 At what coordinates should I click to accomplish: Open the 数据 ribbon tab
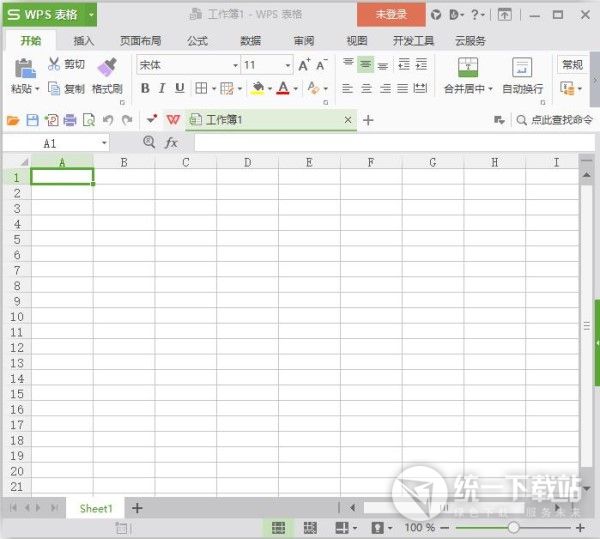(x=251, y=41)
